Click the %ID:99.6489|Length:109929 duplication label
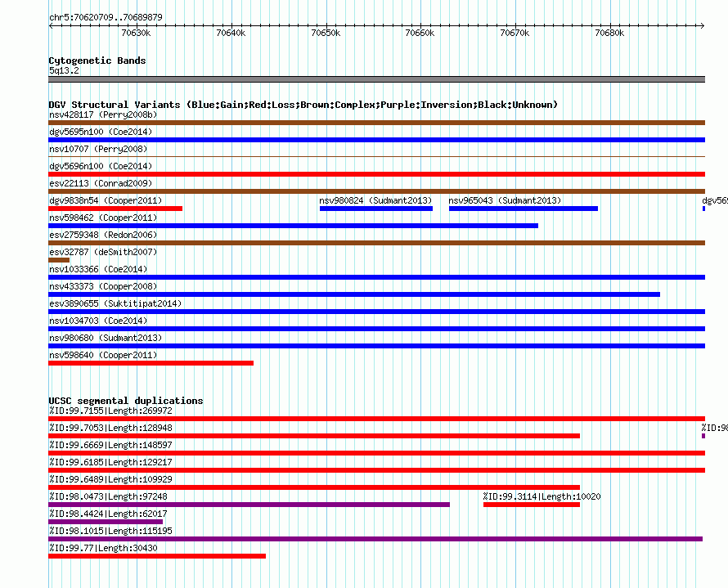728x588 pixels. click(110, 479)
